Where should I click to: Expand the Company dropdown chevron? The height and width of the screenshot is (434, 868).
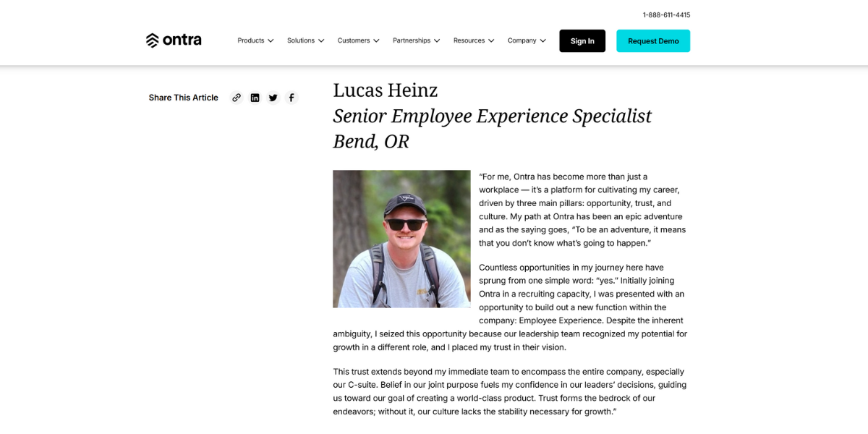pyautogui.click(x=542, y=41)
